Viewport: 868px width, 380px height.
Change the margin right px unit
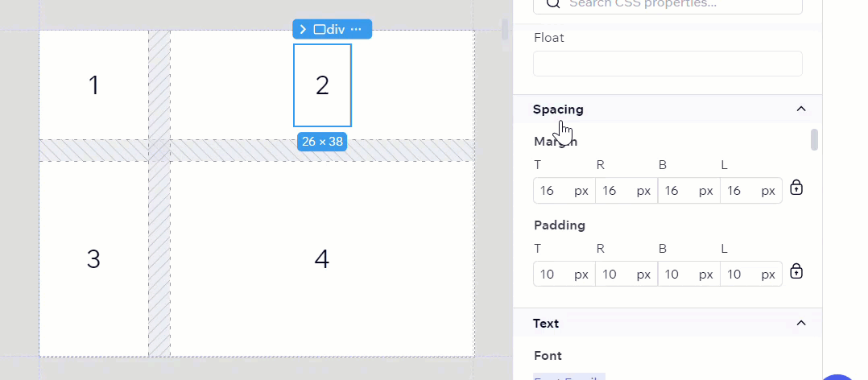tap(643, 191)
